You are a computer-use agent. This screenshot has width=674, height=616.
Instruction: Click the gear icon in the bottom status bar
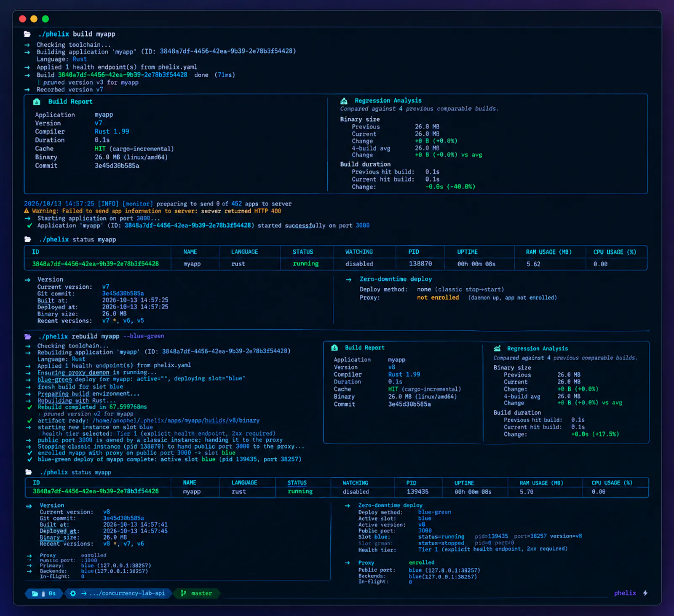click(73, 593)
